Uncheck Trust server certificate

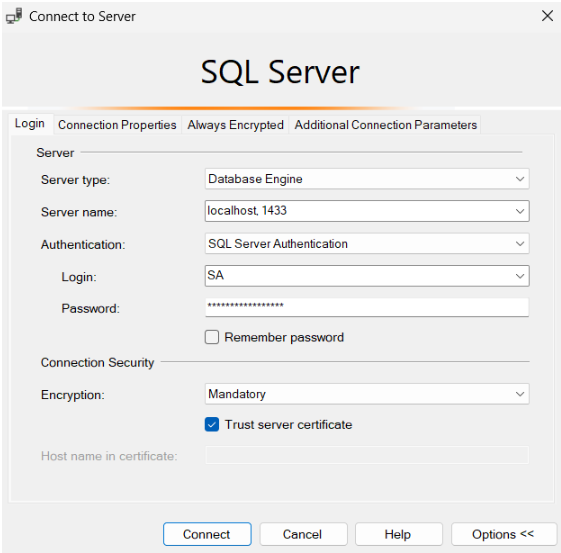point(212,425)
